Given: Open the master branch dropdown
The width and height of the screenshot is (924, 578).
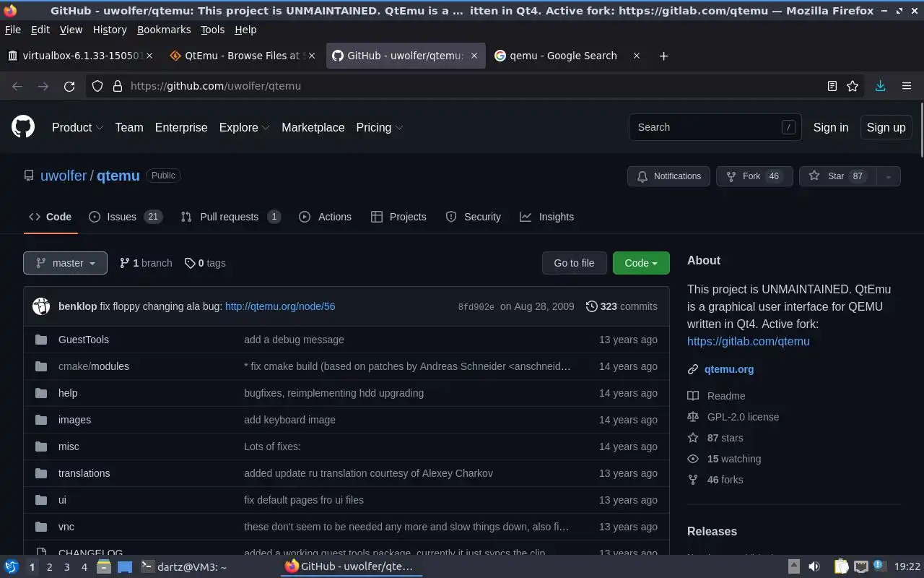Looking at the screenshot, I should [x=65, y=263].
